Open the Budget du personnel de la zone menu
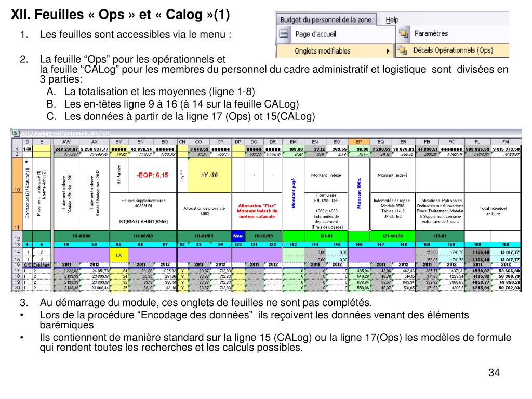 tap(326, 20)
